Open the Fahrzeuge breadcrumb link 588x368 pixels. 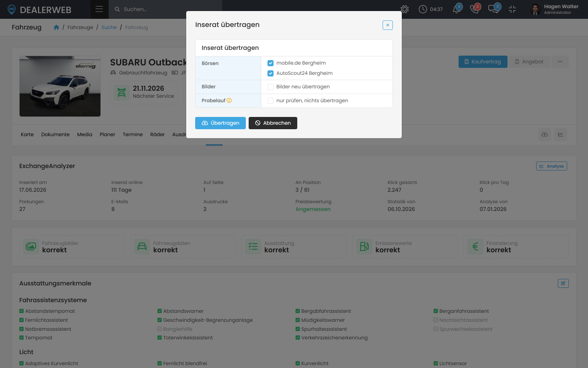pos(80,27)
